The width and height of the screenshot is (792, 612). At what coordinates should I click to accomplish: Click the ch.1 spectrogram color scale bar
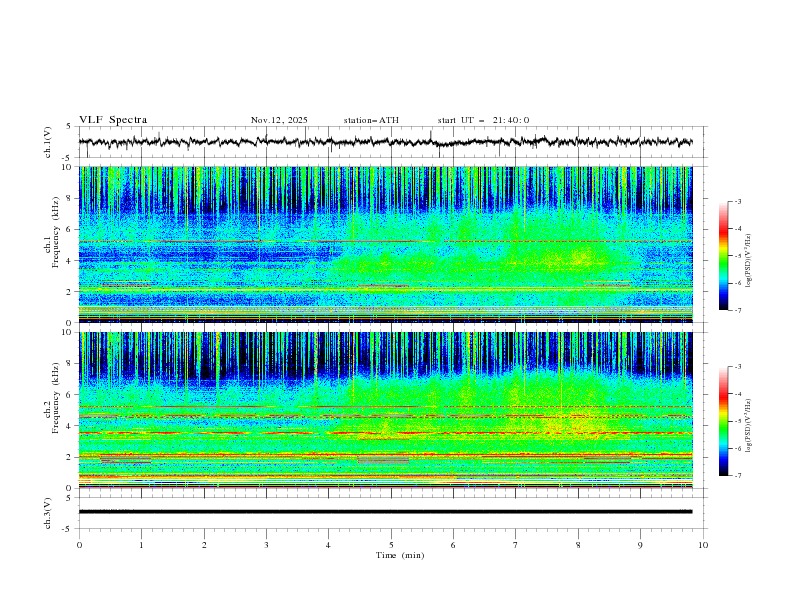[723, 256]
